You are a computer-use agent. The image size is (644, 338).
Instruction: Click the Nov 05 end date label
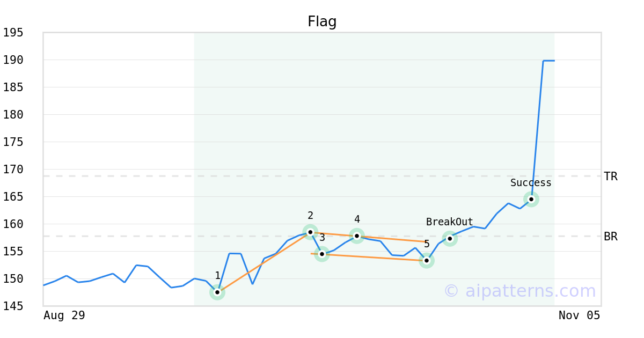tap(579, 315)
